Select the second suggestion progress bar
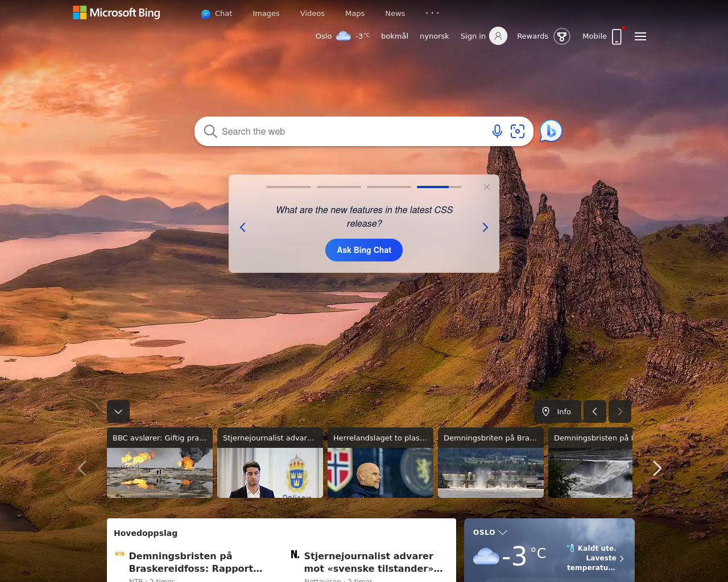The height and width of the screenshot is (582, 728). (339, 187)
